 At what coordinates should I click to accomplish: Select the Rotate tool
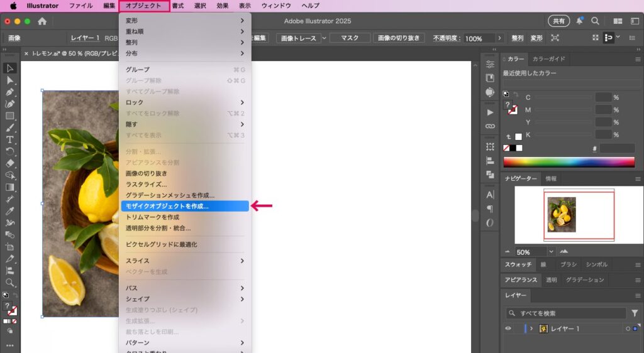click(x=10, y=151)
